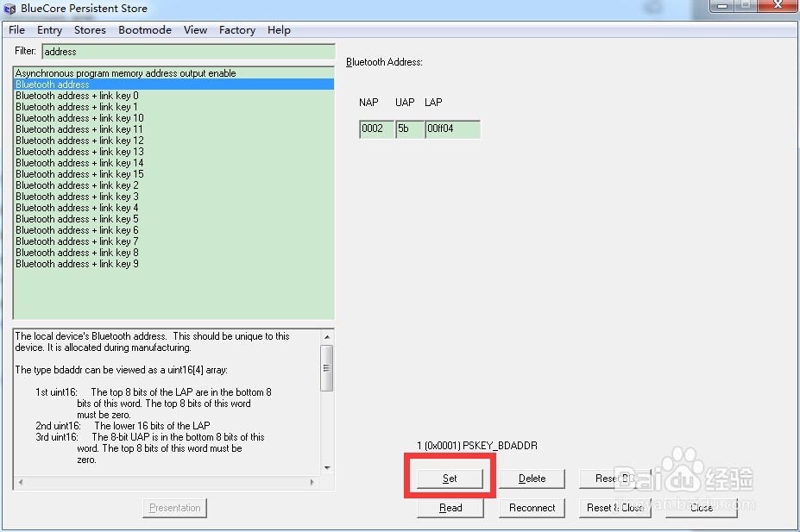Click description horizontal scroll left arrow
This screenshot has height=532, width=800.
pyautogui.click(x=21, y=482)
